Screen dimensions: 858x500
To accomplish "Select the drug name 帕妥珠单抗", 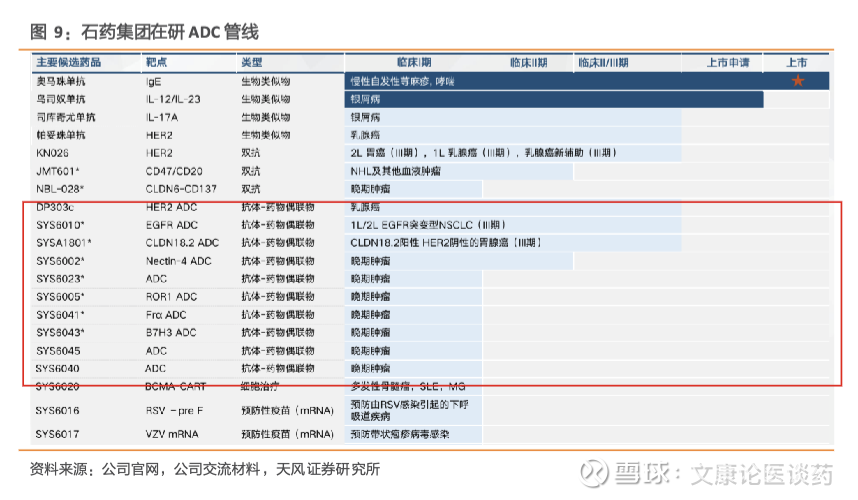I will pyautogui.click(x=61, y=135).
